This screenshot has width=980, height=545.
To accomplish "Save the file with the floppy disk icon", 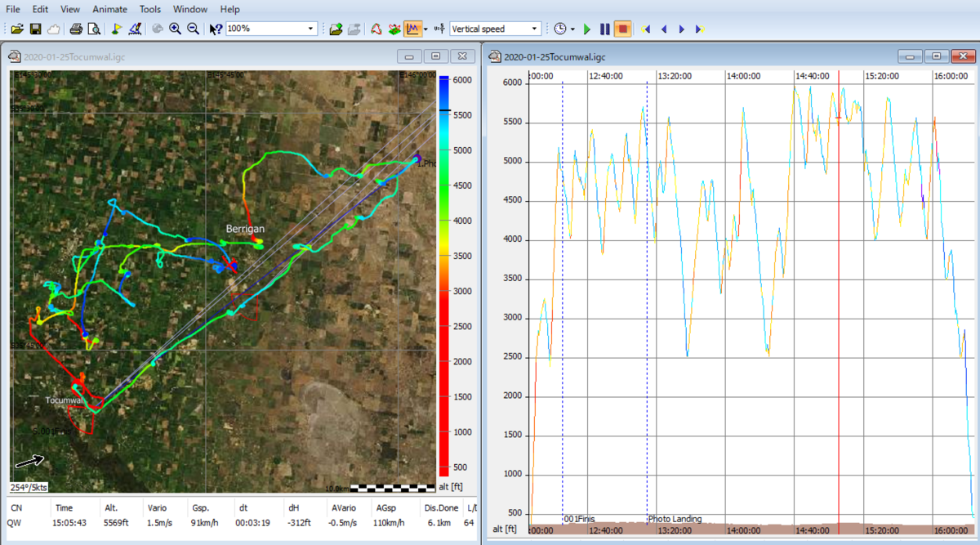I will coord(35,29).
